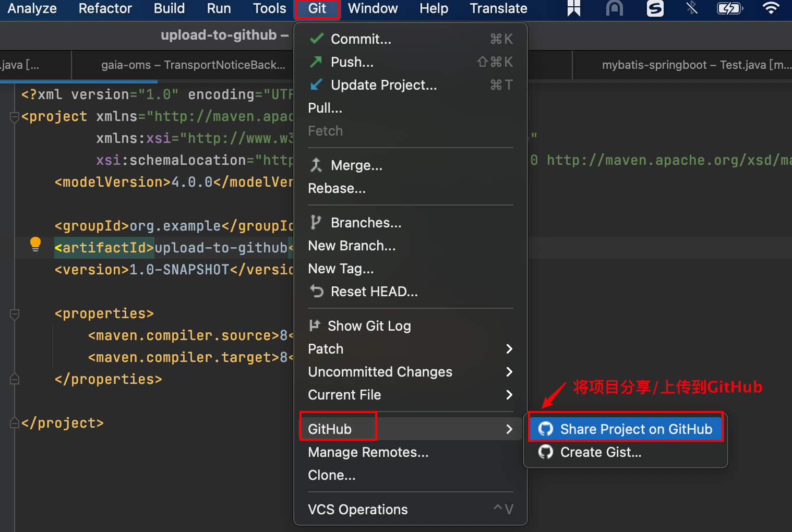Switch to mybatis-springboot Test.java tab
The height and width of the screenshot is (532, 792).
(696, 65)
